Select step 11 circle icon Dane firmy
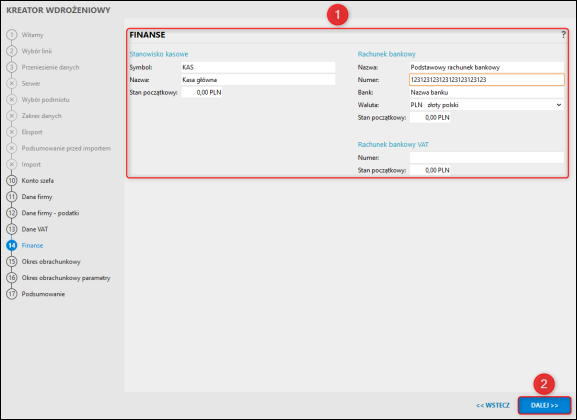This screenshot has width=577, height=420. click(x=12, y=197)
